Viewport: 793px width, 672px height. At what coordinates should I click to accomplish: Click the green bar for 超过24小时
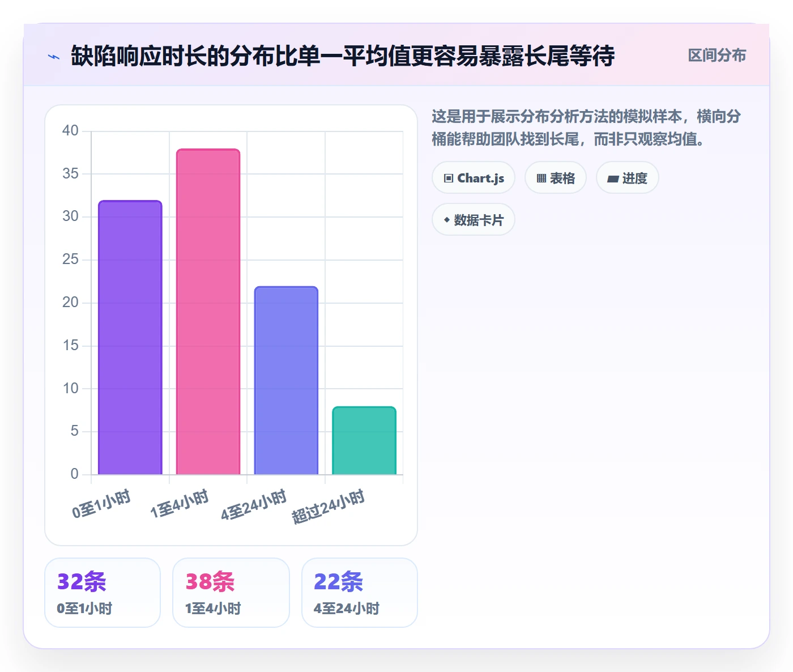[x=364, y=441]
